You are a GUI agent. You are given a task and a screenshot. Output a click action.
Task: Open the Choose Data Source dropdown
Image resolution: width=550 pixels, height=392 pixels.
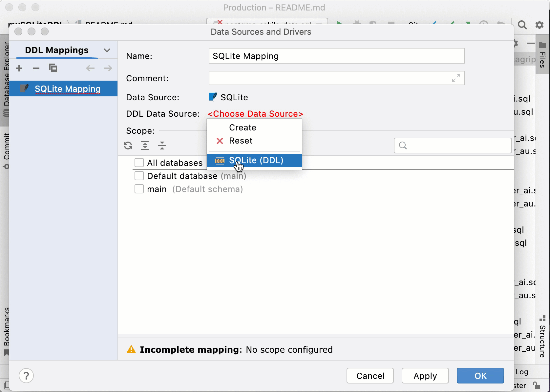coord(255,114)
